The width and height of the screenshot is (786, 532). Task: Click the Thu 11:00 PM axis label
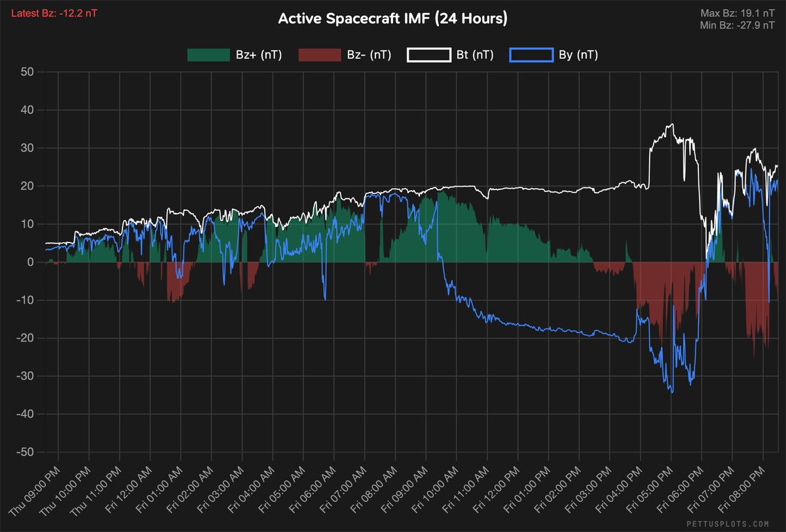(x=97, y=491)
